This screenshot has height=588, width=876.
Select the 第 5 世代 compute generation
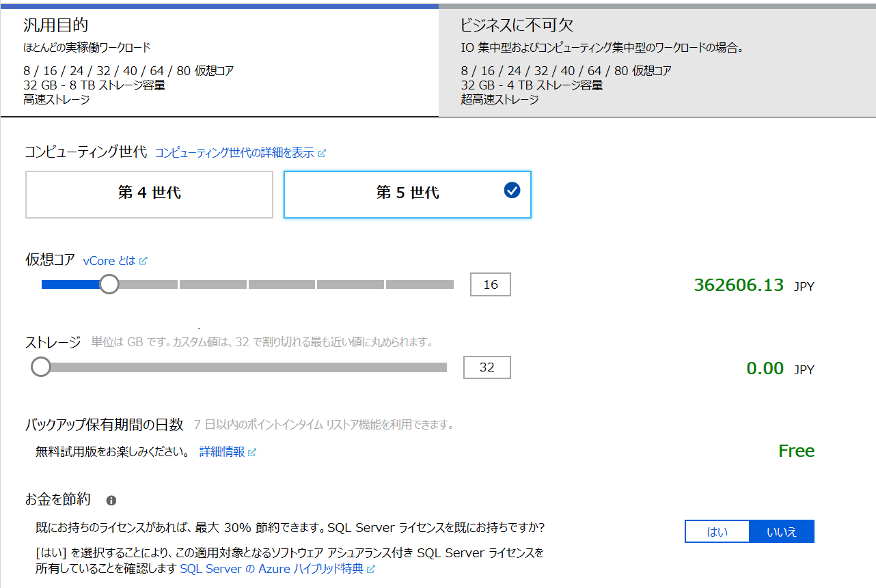coord(407,194)
